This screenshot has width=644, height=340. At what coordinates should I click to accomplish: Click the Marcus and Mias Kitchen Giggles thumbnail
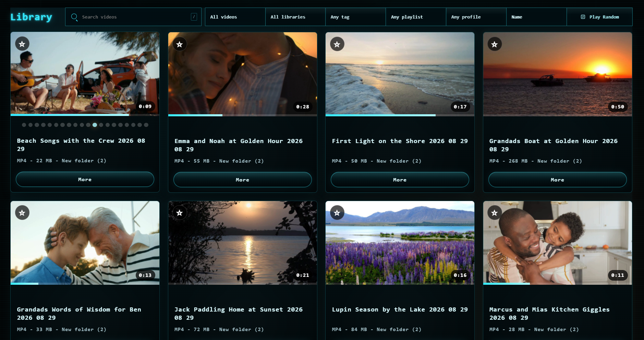(x=558, y=242)
